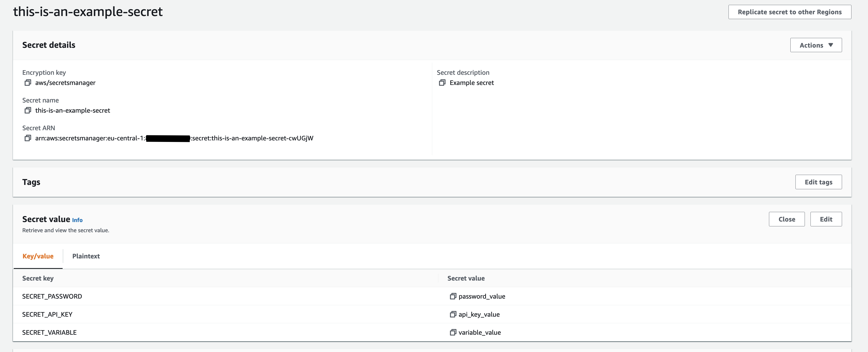Click the Actions dropdown arrow
The height and width of the screenshot is (352, 868).
pyautogui.click(x=831, y=45)
